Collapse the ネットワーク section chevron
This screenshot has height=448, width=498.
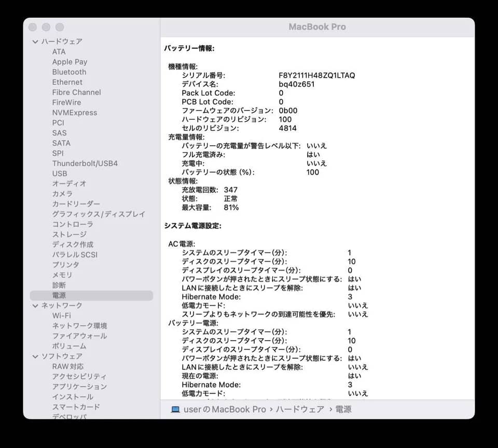coord(35,306)
